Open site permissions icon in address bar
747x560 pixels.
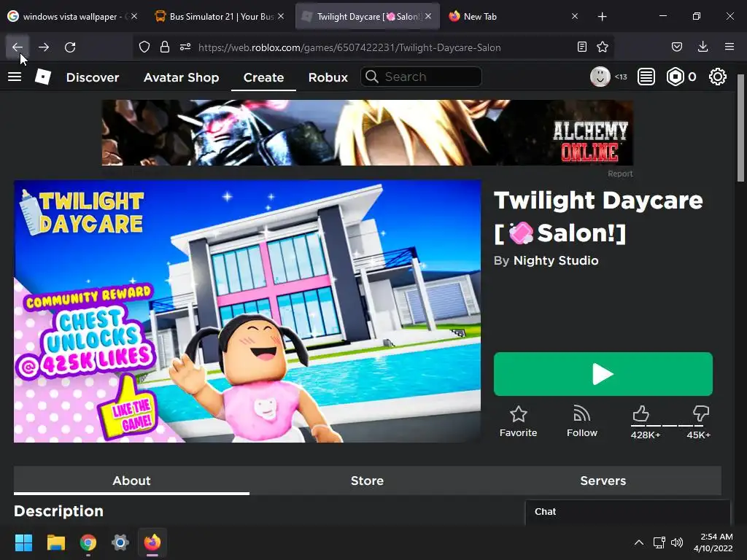pyautogui.click(x=185, y=47)
